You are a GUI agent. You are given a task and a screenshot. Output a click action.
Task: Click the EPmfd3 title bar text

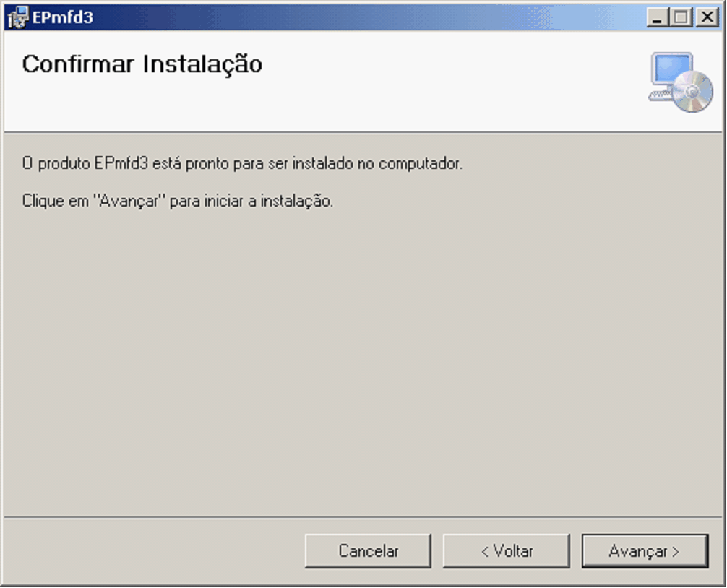(63, 17)
